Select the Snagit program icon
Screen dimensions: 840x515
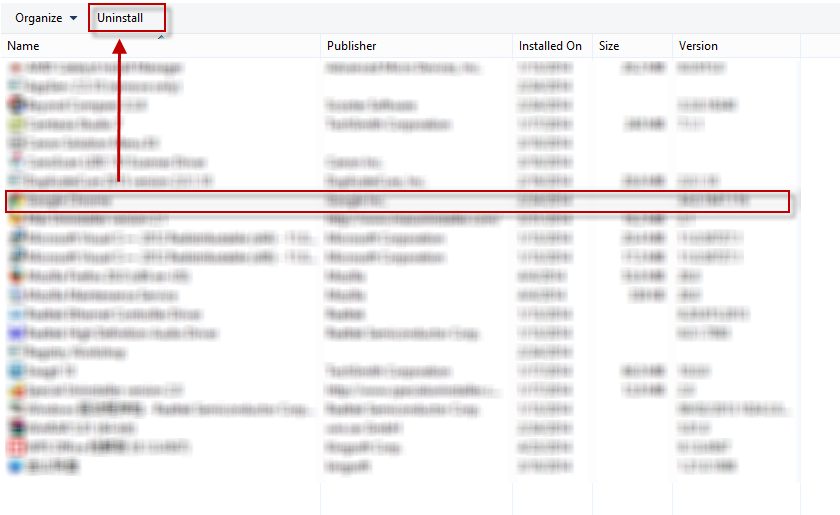(x=16, y=372)
